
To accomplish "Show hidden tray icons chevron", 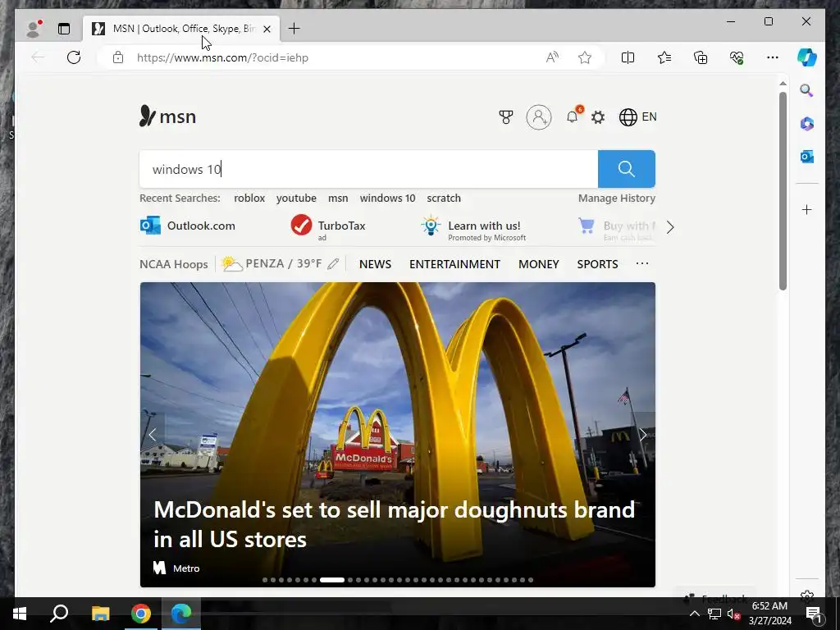I will tap(694, 614).
